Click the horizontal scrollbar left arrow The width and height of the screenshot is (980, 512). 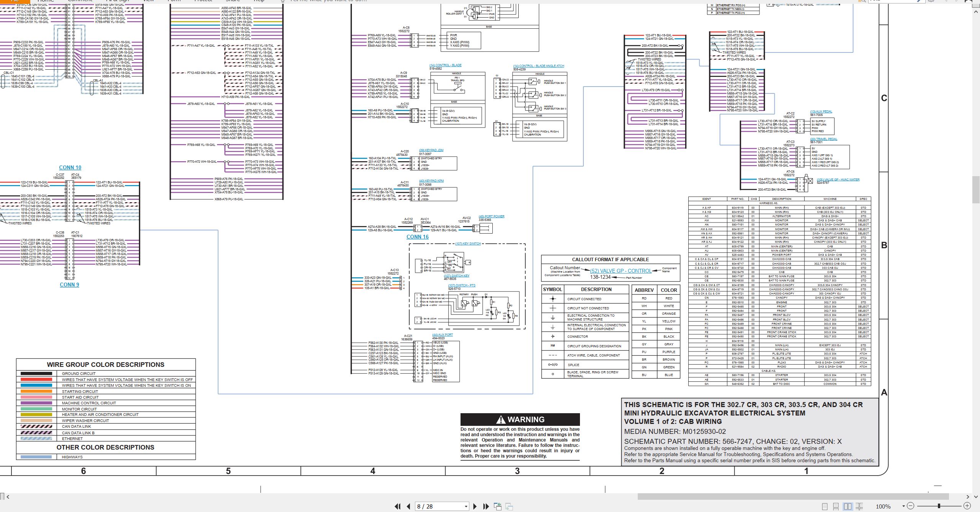(8, 497)
